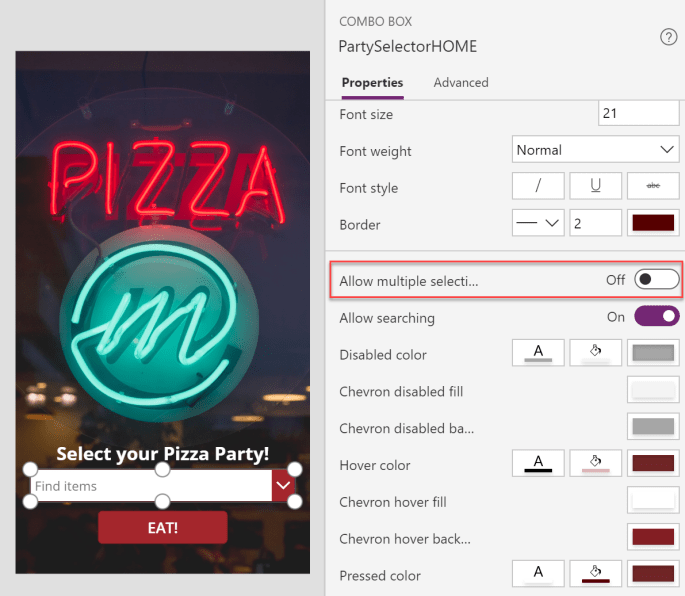This screenshot has height=596, width=685.
Task: Open Pressed color fill bucket picker
Action: coord(595,574)
